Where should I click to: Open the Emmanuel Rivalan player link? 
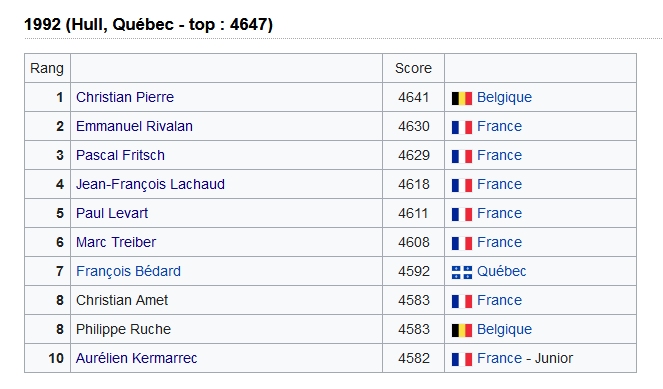[x=134, y=126]
